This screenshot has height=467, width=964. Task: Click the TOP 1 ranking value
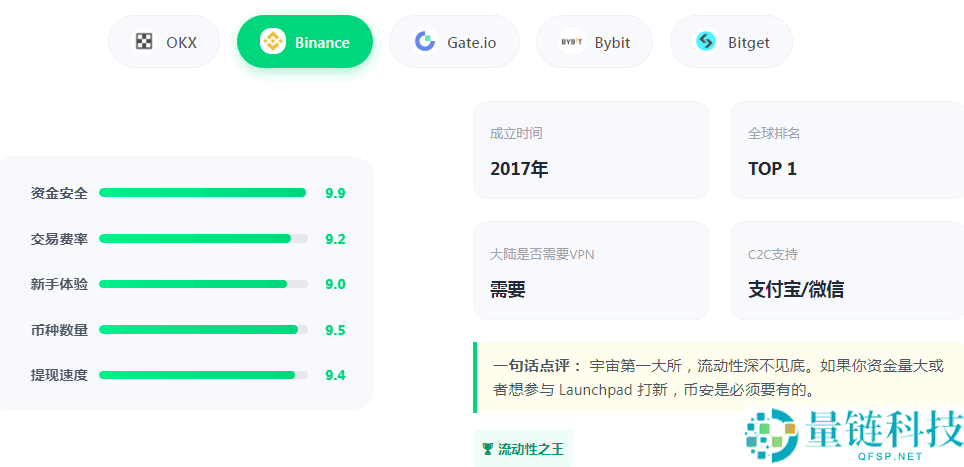click(x=772, y=169)
